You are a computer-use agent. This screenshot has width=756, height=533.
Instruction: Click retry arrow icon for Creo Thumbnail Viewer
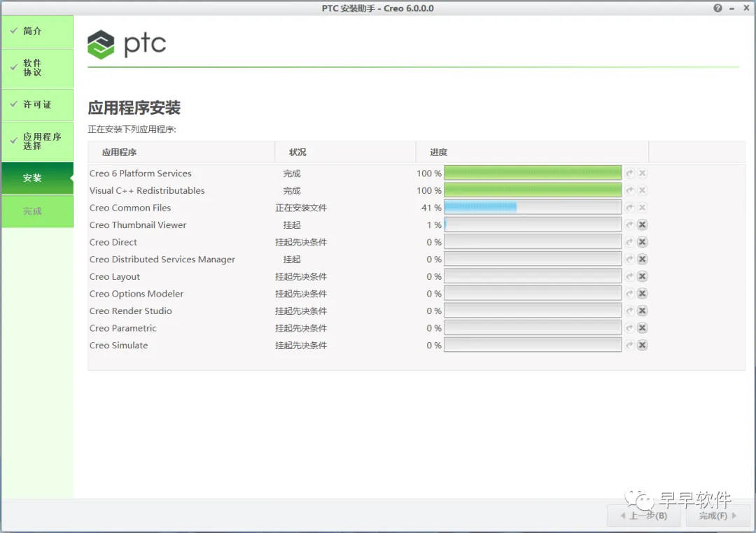630,225
